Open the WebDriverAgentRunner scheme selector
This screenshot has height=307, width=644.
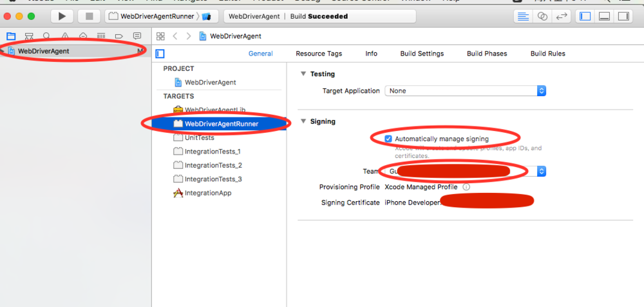153,17
